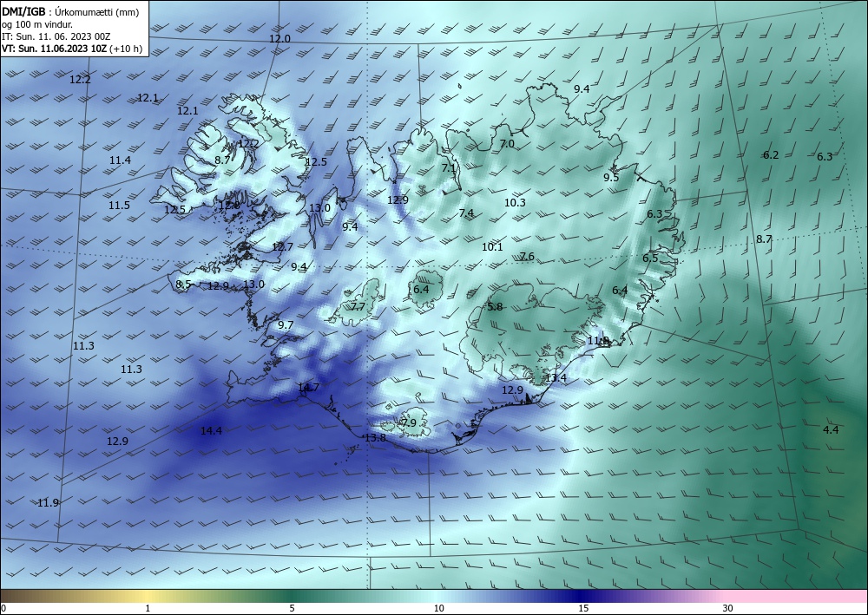Select the 'og 100 m vindur.' subtitle line

[x=37, y=24]
